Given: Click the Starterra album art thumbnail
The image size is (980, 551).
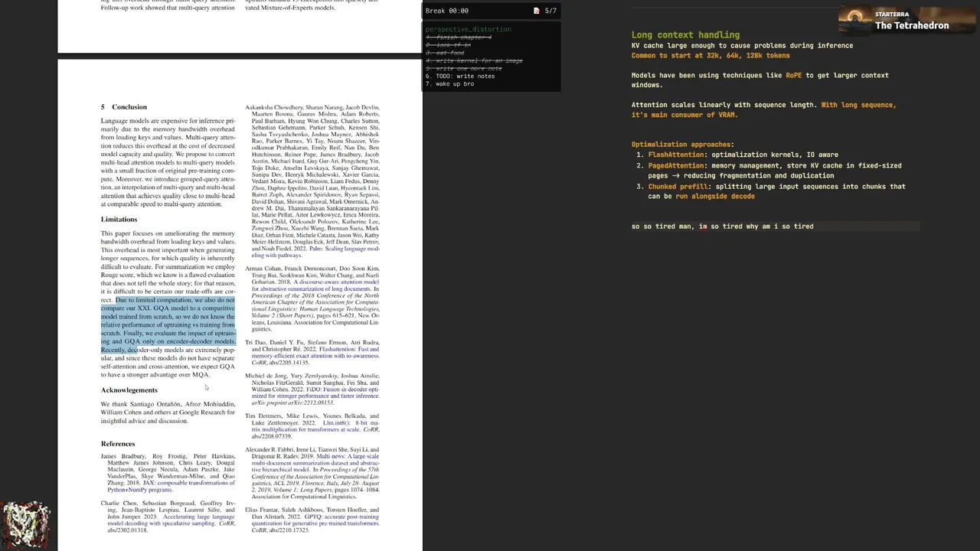Looking at the screenshot, I should tap(856, 20).
